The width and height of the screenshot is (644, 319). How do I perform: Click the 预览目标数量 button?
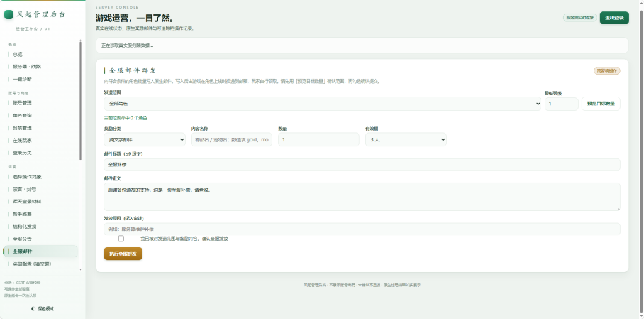tap(601, 104)
